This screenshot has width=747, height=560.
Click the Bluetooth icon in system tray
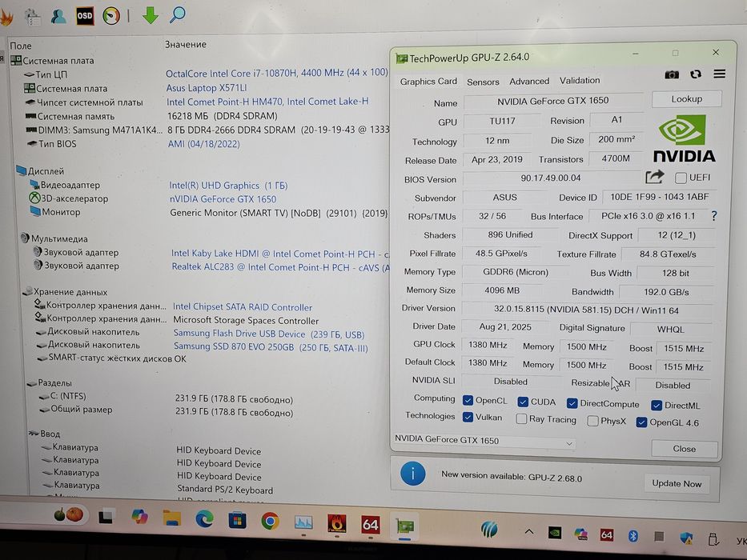point(633,536)
